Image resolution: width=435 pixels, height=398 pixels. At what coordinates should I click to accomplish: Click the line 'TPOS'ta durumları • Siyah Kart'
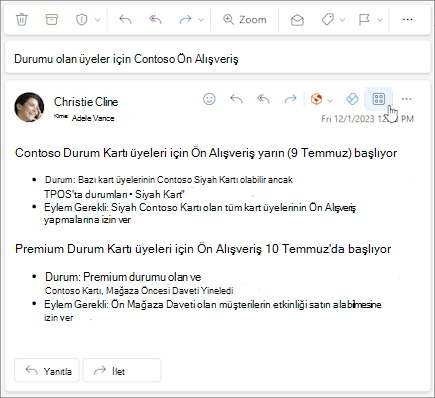[x=114, y=194]
